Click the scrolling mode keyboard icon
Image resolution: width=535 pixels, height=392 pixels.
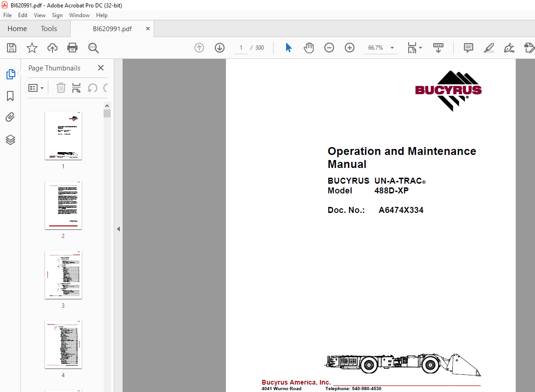(438, 48)
